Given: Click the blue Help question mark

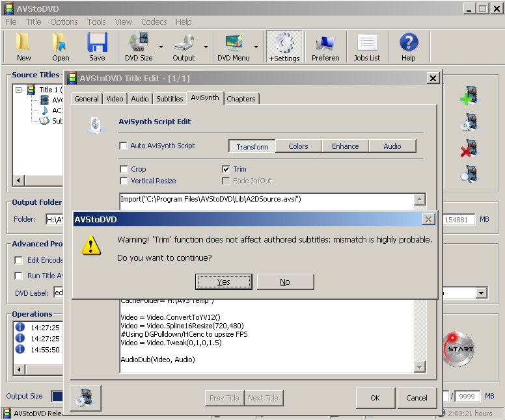Looking at the screenshot, I should point(409,42).
